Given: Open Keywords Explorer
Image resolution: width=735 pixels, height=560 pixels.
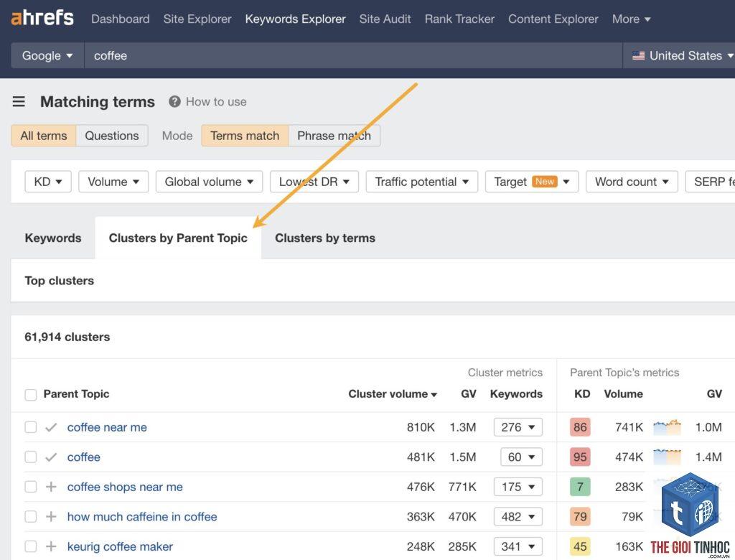Looking at the screenshot, I should (295, 19).
